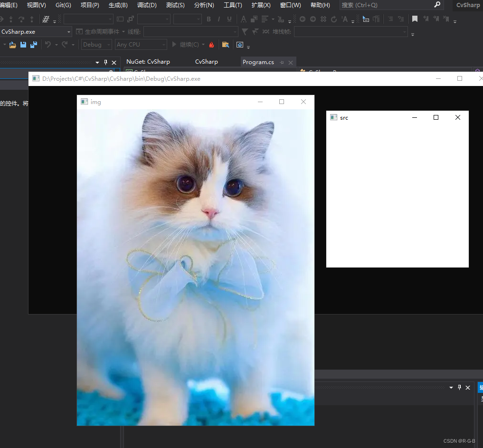Switch to the CvSharp tab
The image size is (483, 448).
[207, 62]
